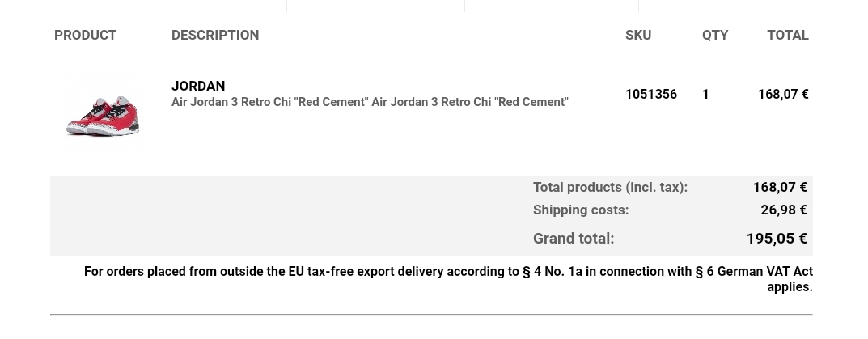The height and width of the screenshot is (339, 868).
Task: Click the QTY column header
Action: coord(715,35)
